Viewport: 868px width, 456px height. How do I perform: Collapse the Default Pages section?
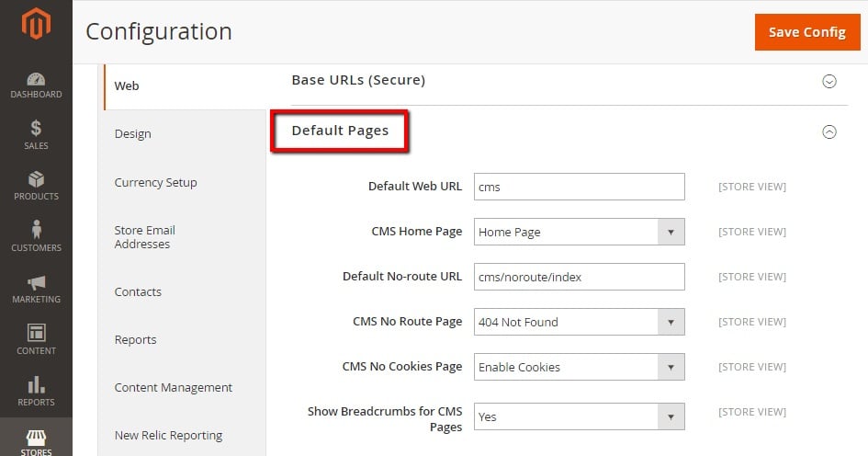coord(829,131)
